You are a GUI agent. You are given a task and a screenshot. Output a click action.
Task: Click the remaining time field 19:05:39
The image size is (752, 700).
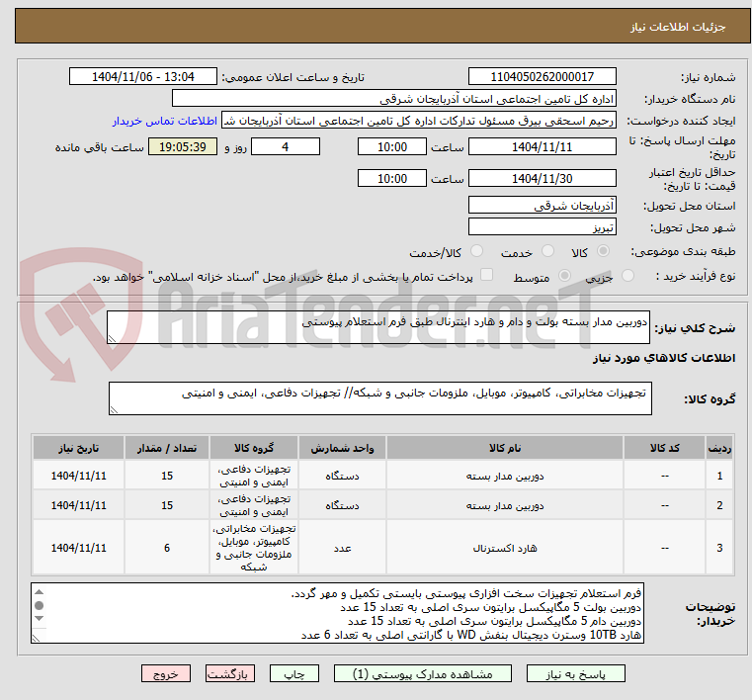point(183,146)
